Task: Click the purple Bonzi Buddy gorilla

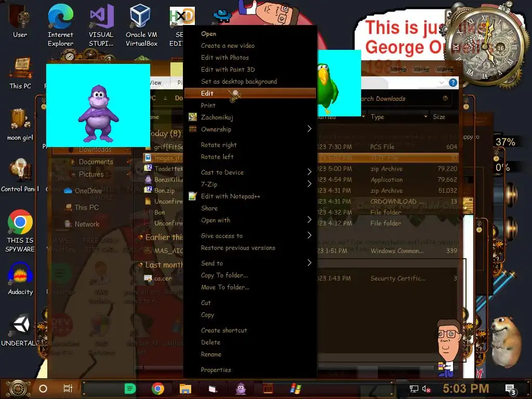Action: (x=98, y=113)
